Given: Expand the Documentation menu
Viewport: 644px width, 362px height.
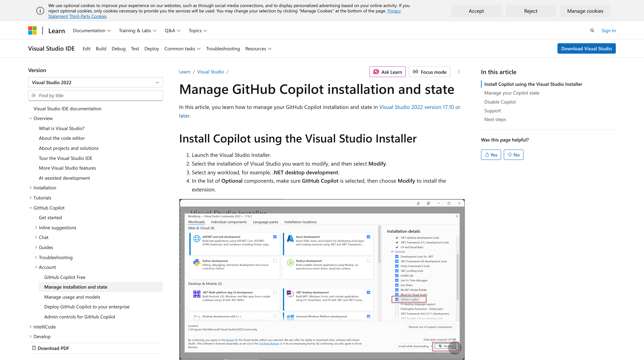Looking at the screenshot, I should (92, 31).
